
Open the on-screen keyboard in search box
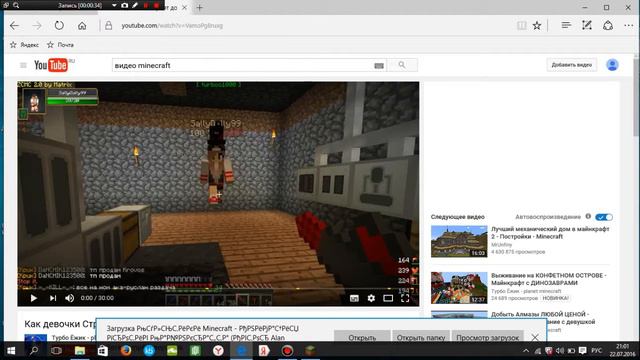click(x=379, y=66)
